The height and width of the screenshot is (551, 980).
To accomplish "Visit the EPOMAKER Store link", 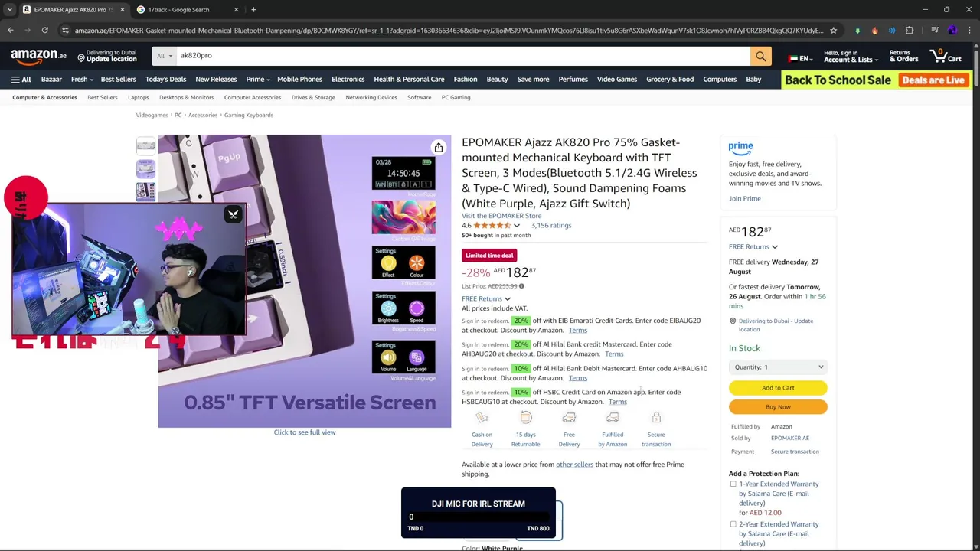I will pos(501,216).
